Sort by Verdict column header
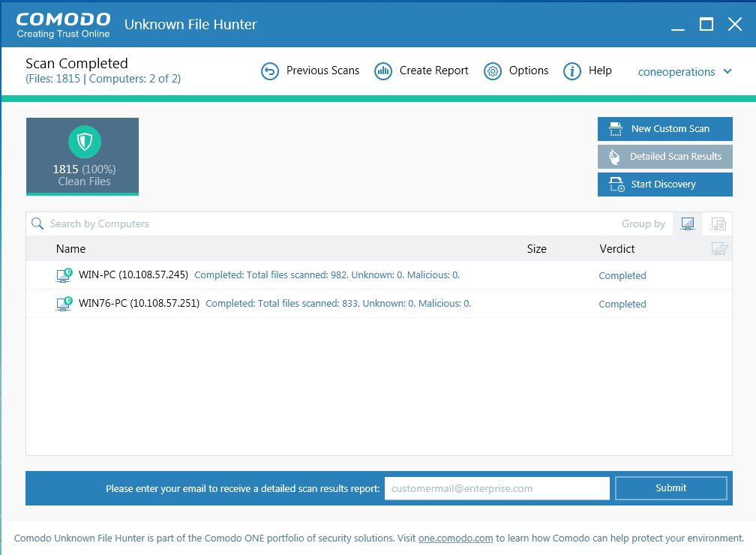This screenshot has height=555, width=756. pos(616,249)
